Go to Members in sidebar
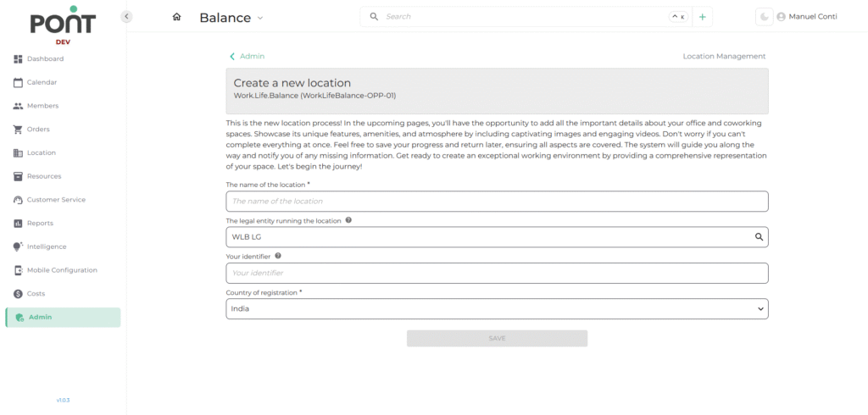This screenshot has height=415, width=868. point(42,106)
